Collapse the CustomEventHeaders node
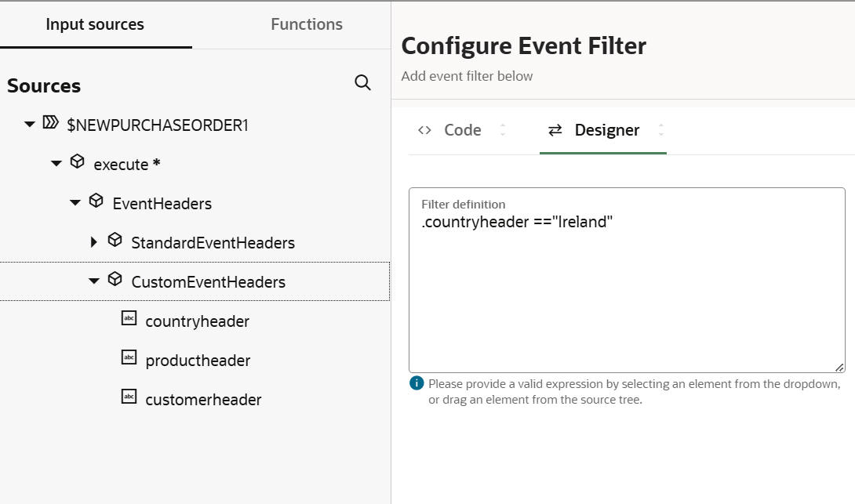The width and height of the screenshot is (855, 504). pyautogui.click(x=94, y=281)
